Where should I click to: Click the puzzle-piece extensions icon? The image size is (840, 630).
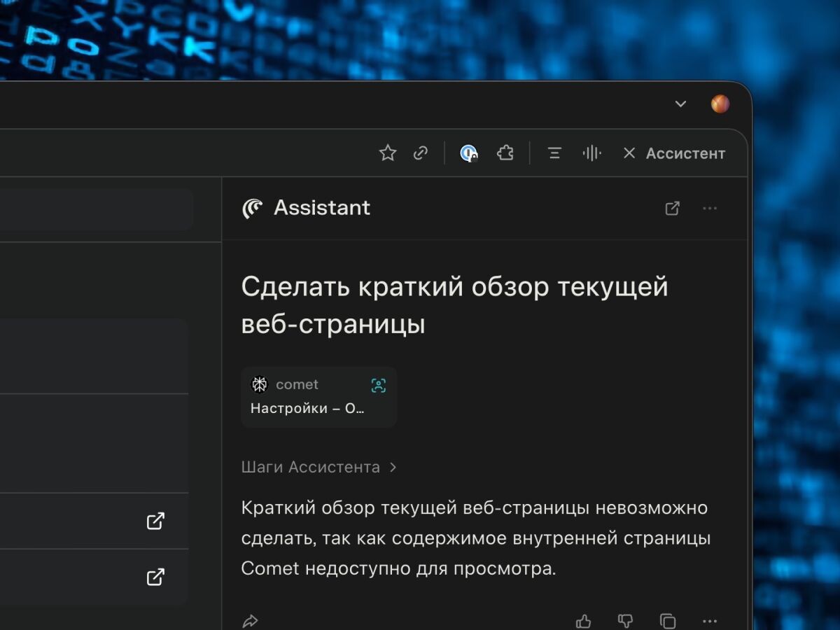[x=505, y=153]
